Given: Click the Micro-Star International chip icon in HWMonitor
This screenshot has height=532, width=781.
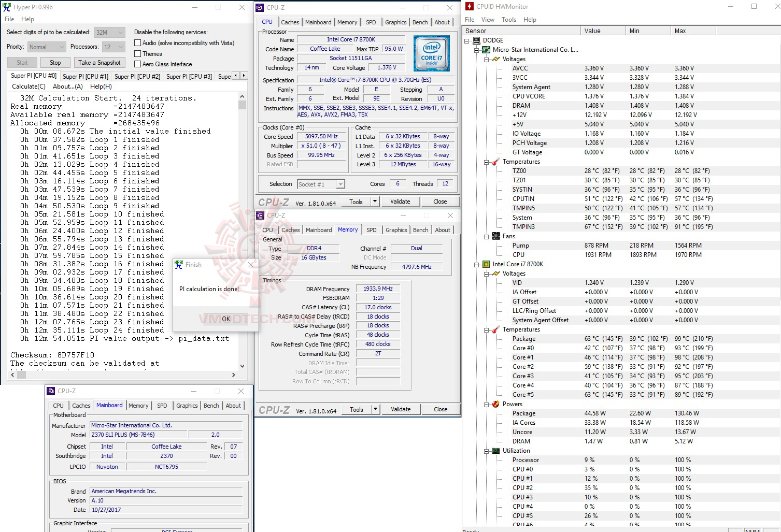Looking at the screenshot, I should [485, 49].
